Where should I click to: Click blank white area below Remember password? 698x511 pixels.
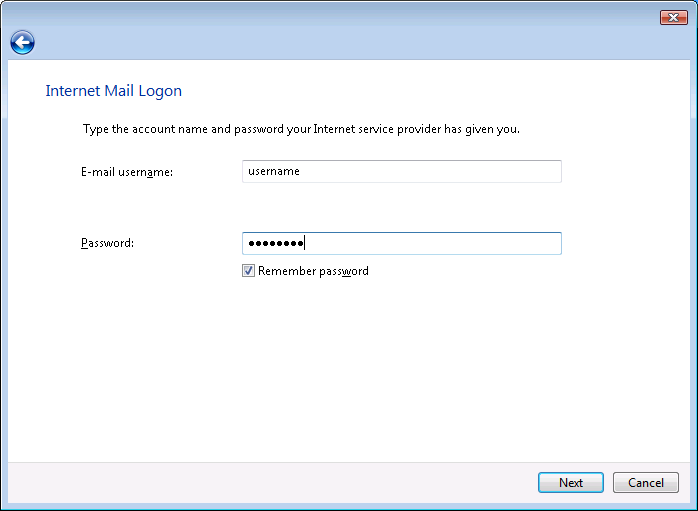350,370
